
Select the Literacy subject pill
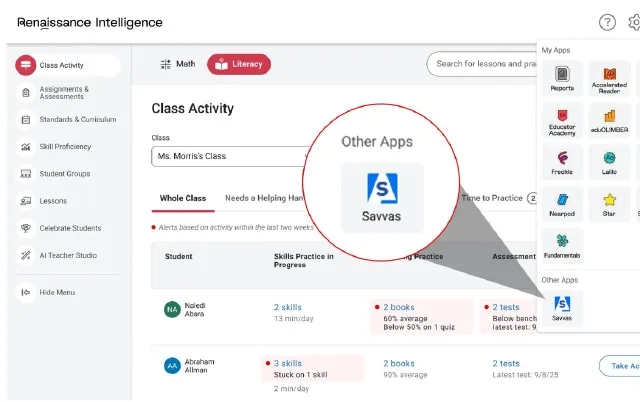pyautogui.click(x=239, y=64)
